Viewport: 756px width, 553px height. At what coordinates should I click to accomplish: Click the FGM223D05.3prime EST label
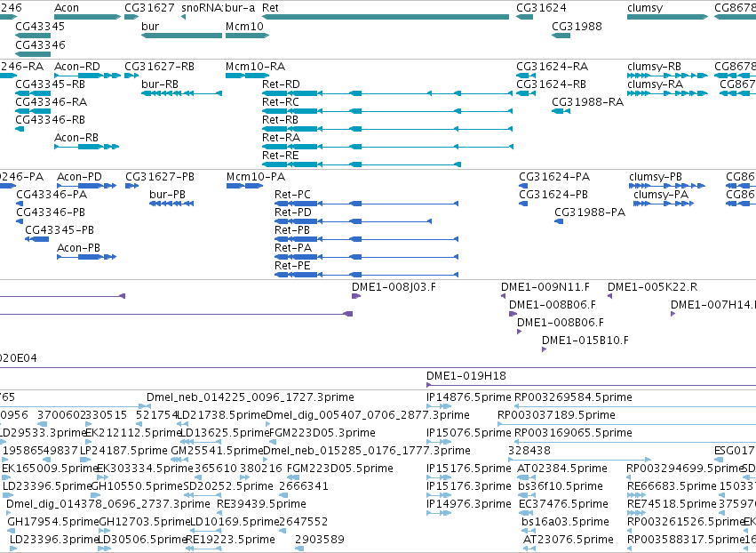[322, 433]
